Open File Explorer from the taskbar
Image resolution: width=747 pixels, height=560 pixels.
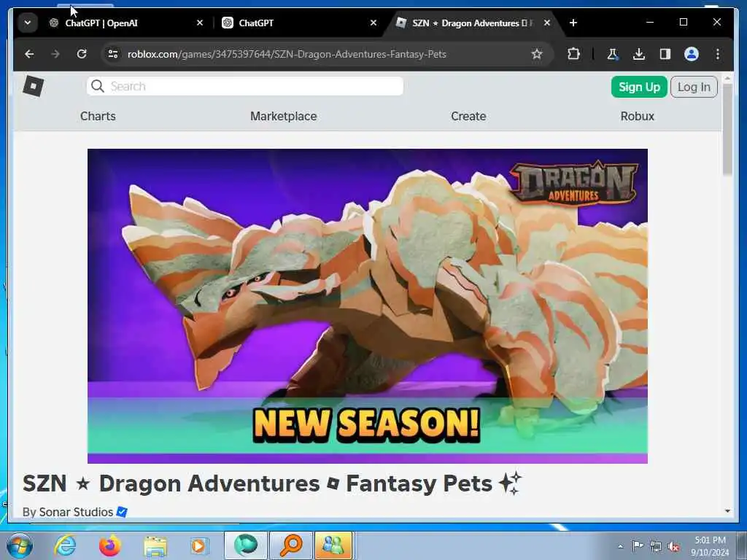pyautogui.click(x=155, y=546)
